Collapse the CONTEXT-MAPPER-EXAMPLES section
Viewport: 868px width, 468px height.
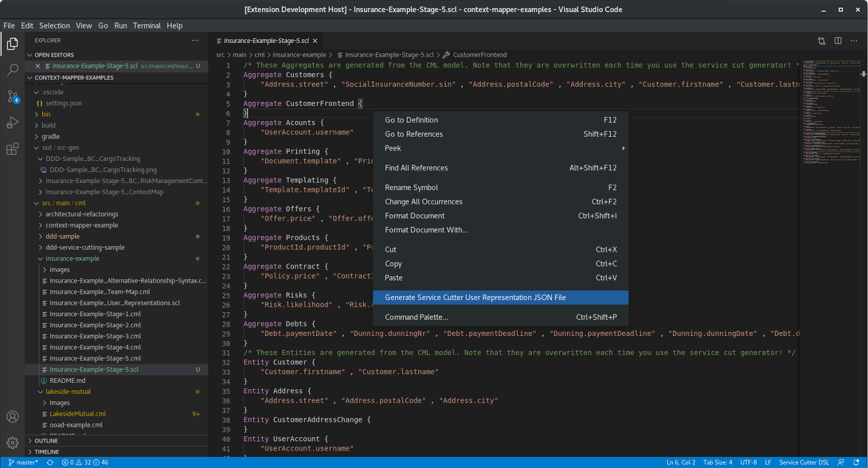click(x=116, y=78)
